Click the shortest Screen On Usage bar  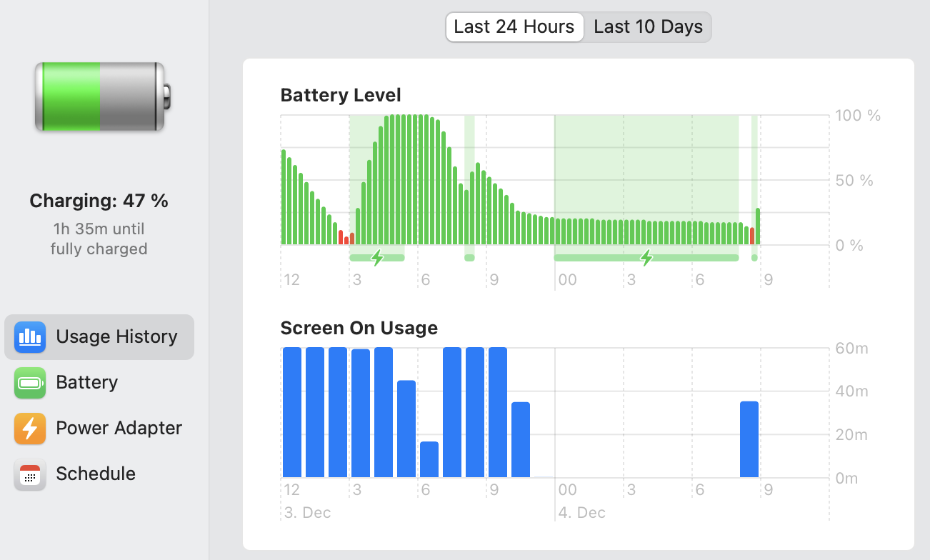click(429, 459)
